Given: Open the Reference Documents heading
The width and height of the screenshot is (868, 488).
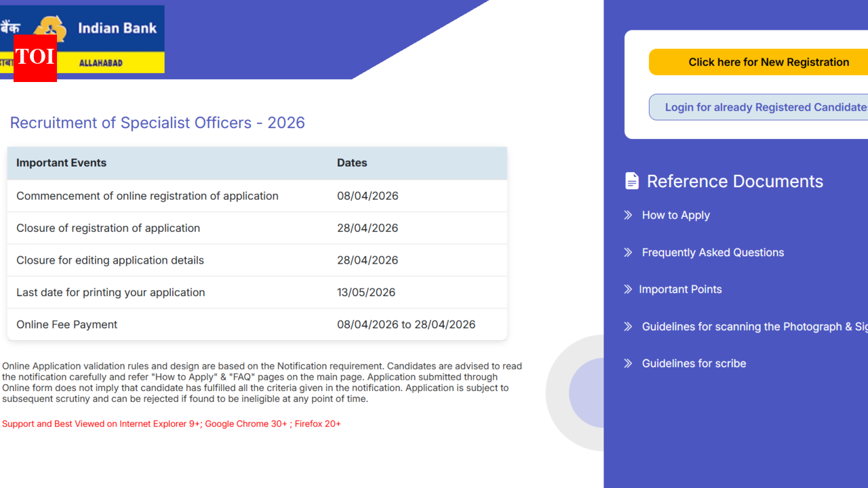Looking at the screenshot, I should tap(734, 181).
